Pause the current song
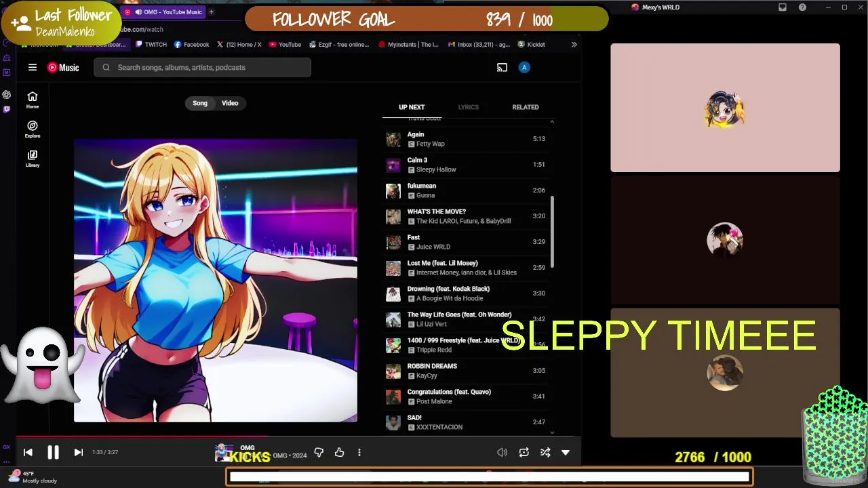Screen dimensions: 868x488 click(x=53, y=452)
